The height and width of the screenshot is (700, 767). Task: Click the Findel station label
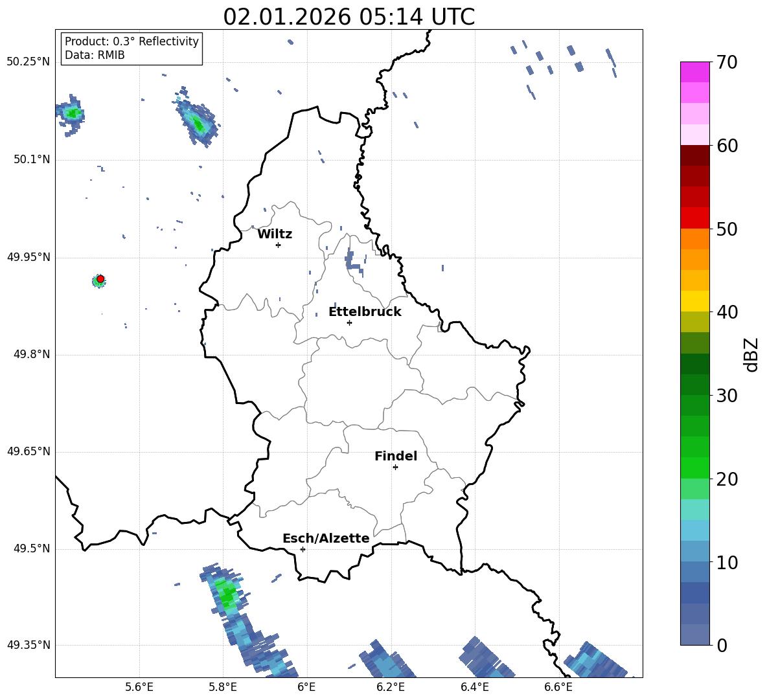click(x=396, y=456)
